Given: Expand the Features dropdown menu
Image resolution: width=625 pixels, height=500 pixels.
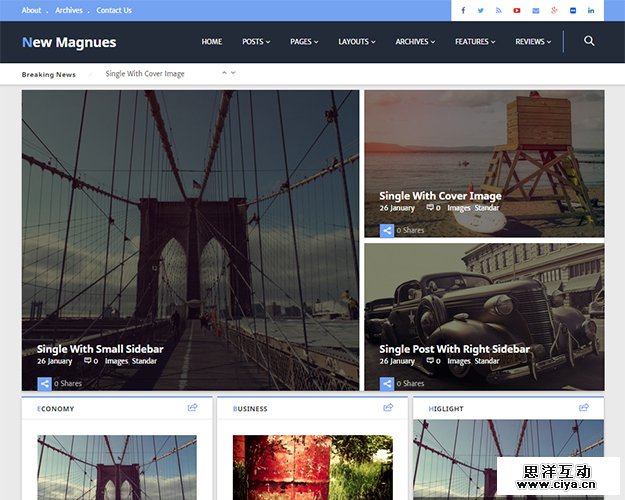Looking at the screenshot, I should coord(475,42).
